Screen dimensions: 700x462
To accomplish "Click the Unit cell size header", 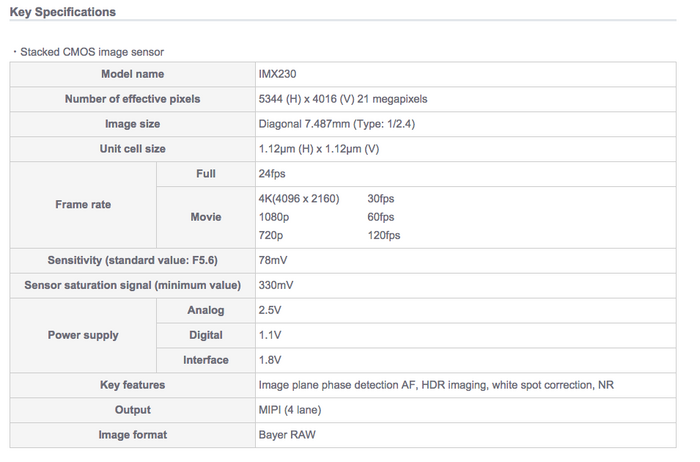I will pos(132,149).
